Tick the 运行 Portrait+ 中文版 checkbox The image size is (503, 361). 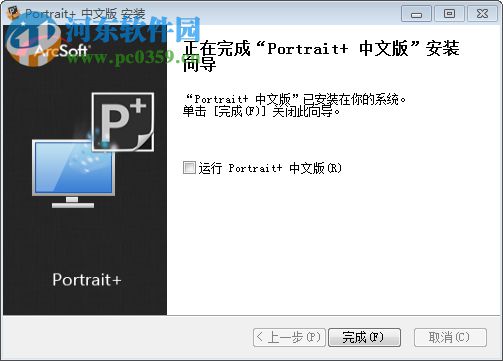[189, 168]
